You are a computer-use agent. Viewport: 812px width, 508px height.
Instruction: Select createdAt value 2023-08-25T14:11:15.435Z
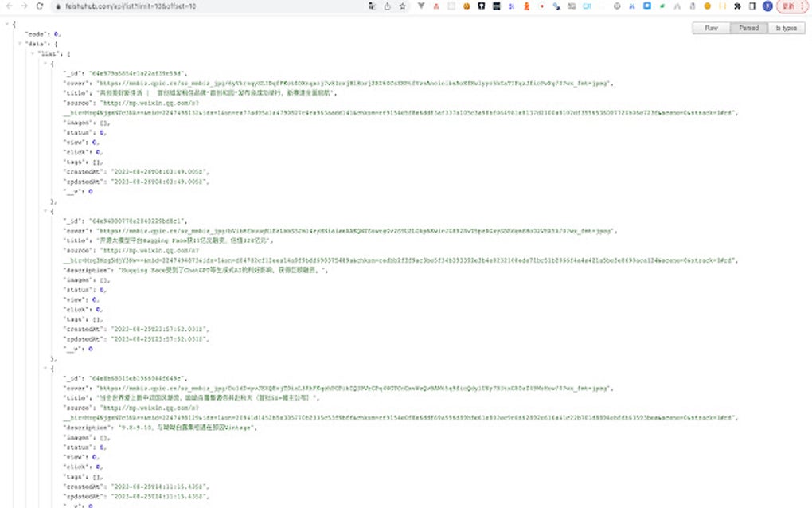click(x=159, y=487)
